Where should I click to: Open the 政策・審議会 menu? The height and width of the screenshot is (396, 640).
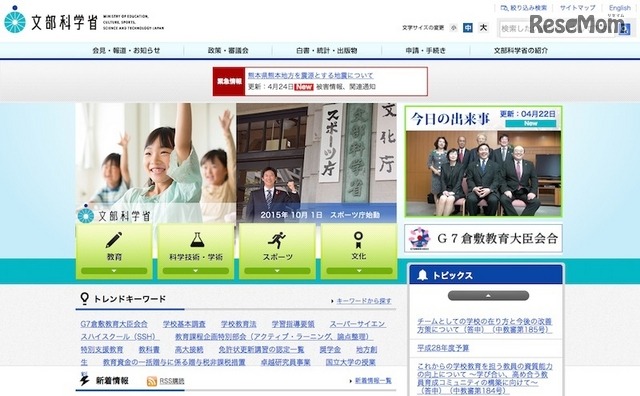pos(228,51)
